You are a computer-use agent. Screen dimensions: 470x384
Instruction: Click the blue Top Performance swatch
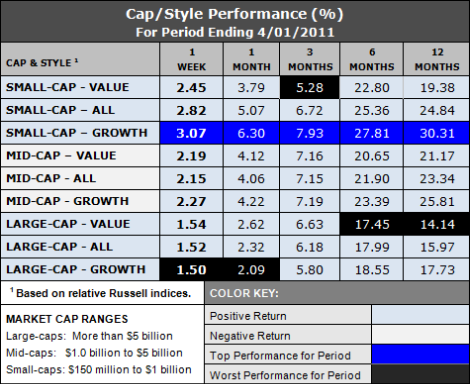[420, 354]
